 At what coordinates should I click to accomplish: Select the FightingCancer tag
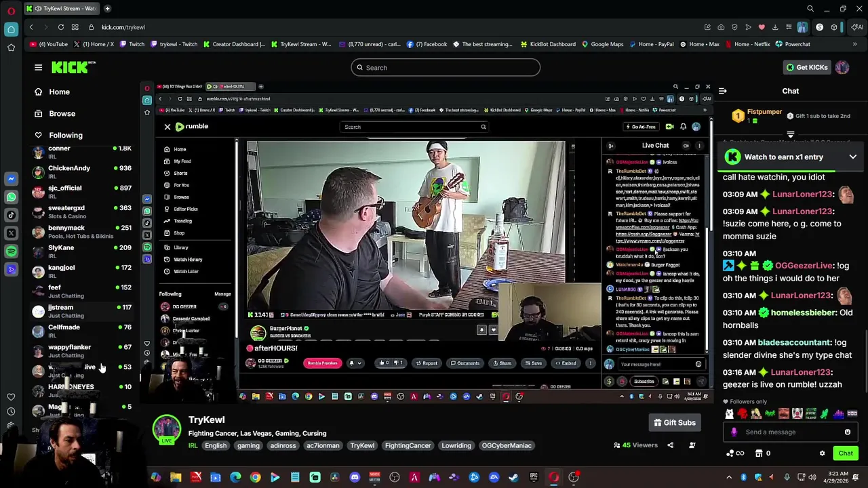(x=408, y=445)
